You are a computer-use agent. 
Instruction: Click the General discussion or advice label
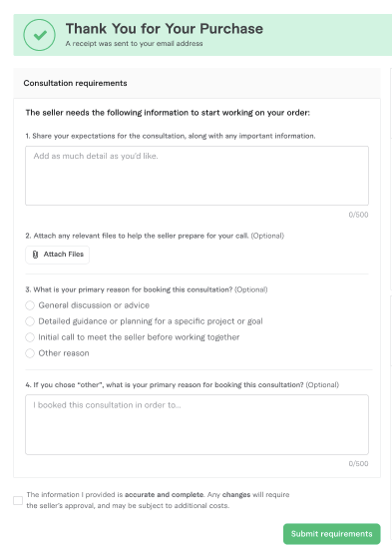pos(94,305)
